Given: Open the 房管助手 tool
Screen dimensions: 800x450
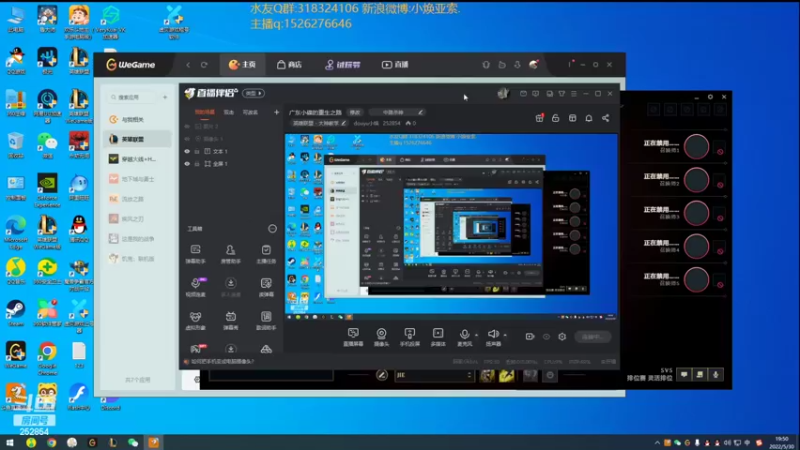Looking at the screenshot, I should [x=231, y=254].
